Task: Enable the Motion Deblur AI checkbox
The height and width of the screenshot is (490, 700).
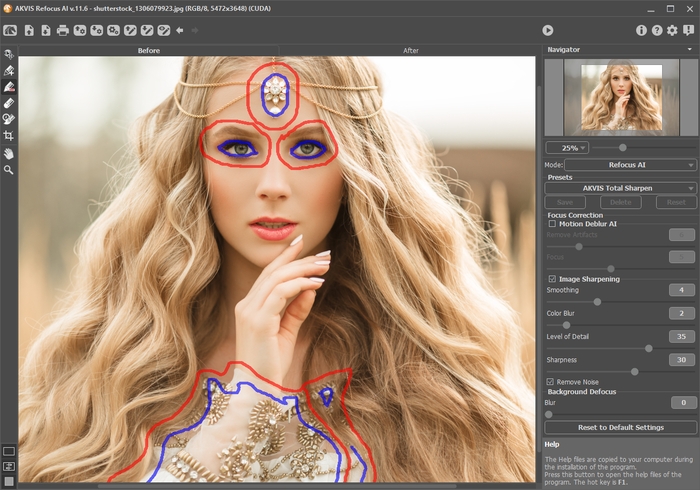Action: pos(552,224)
